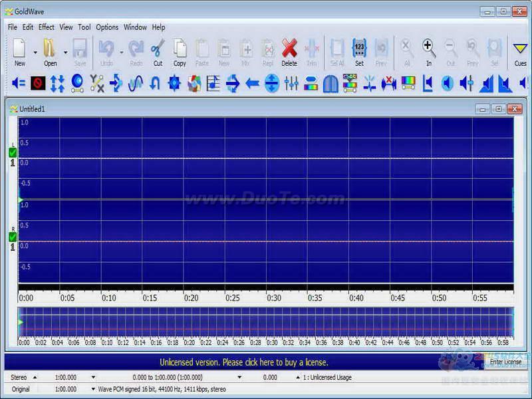Click the unlicensed version buy license link
The height and width of the screenshot is (399, 532).
click(x=244, y=362)
